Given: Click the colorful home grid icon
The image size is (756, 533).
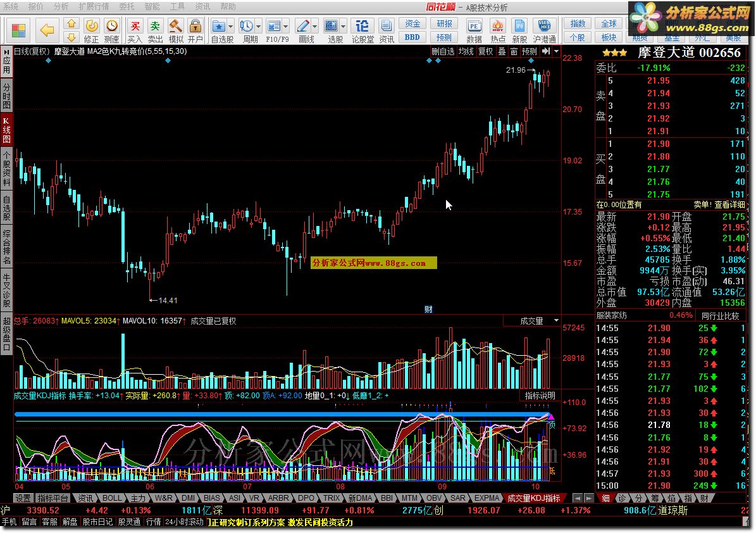Looking at the screenshot, I should [18, 30].
